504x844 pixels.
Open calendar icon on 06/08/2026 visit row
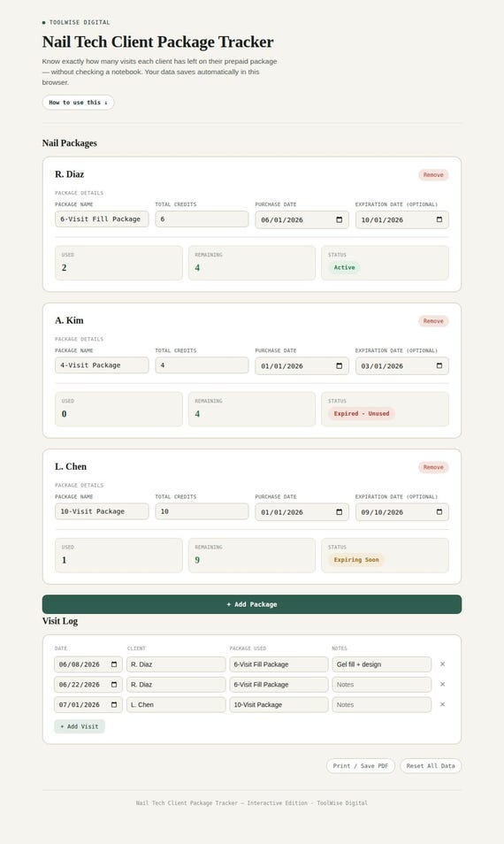114,664
